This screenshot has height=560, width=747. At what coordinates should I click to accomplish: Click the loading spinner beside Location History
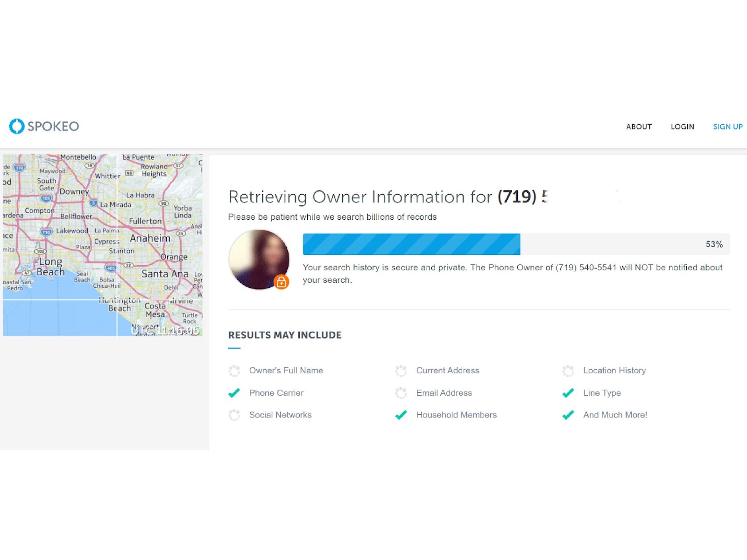coord(568,371)
